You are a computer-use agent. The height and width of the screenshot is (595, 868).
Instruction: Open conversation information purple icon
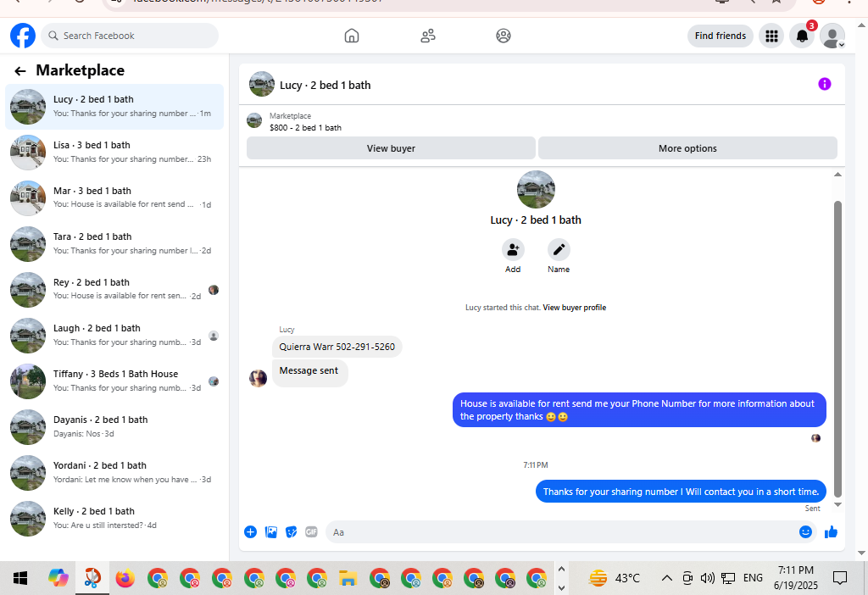[x=824, y=84]
